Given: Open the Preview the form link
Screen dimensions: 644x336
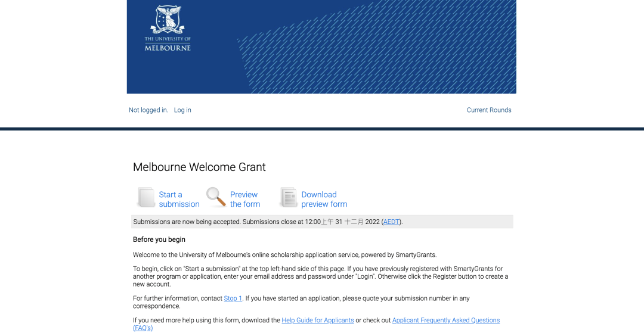Looking at the screenshot, I should 245,200.
